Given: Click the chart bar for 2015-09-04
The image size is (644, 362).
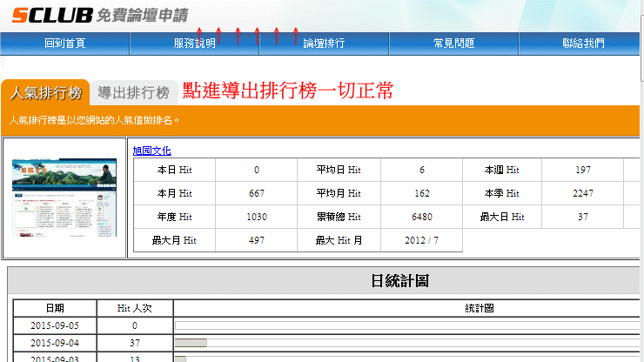Looking at the screenshot, I should click(191, 343).
